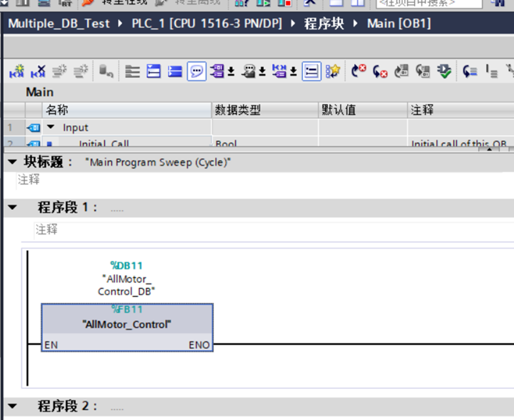This screenshot has height=420, width=514.
Task: Click go-to-previous-error curved arrow icon
Action: click(x=380, y=71)
